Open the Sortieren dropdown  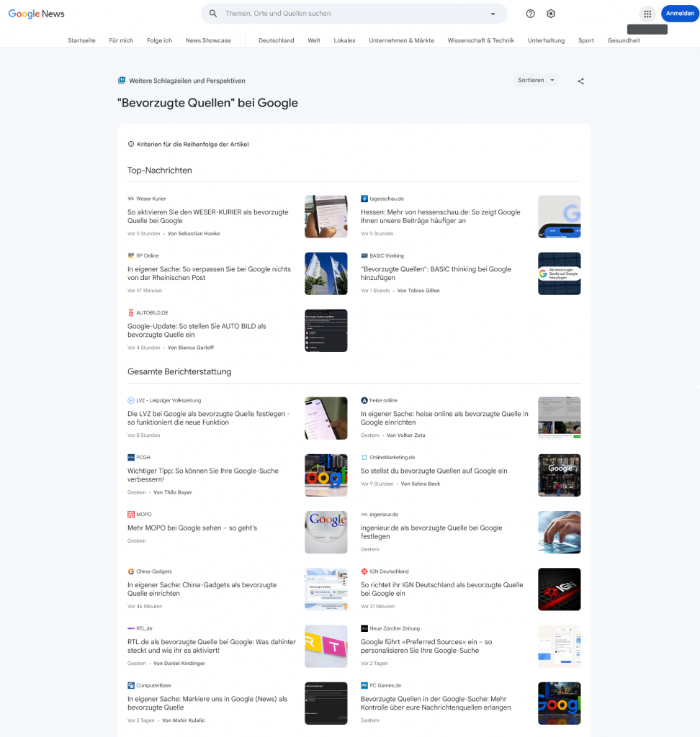(x=536, y=81)
